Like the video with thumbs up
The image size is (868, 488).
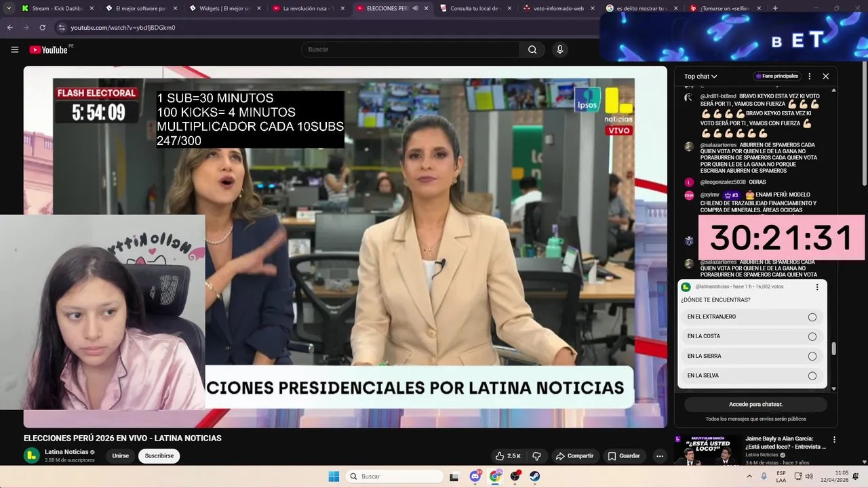click(x=508, y=456)
